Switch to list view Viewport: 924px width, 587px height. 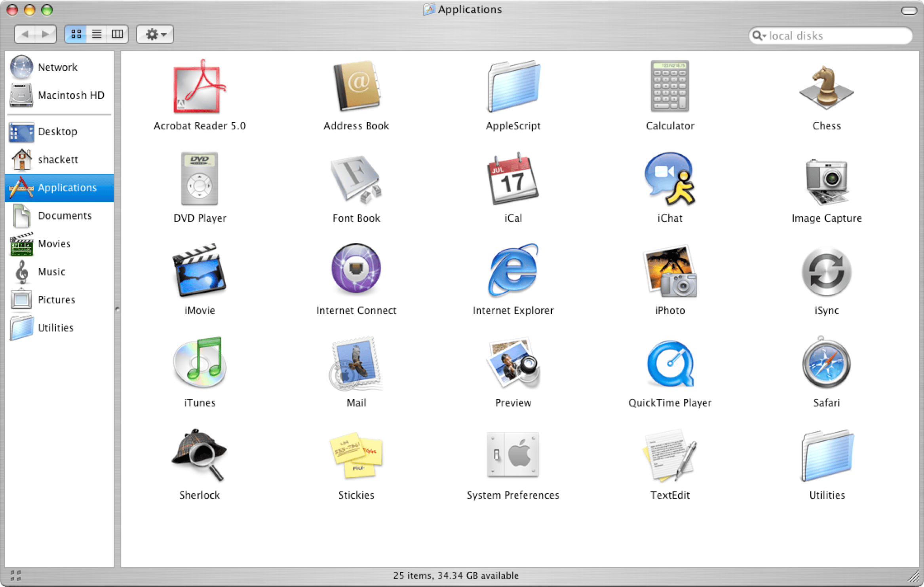click(97, 34)
